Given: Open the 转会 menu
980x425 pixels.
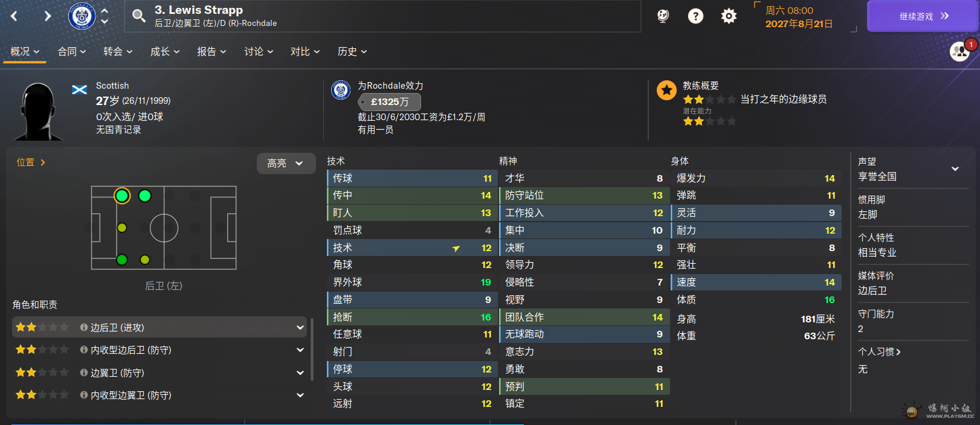Looking at the screenshot, I should tap(117, 52).
